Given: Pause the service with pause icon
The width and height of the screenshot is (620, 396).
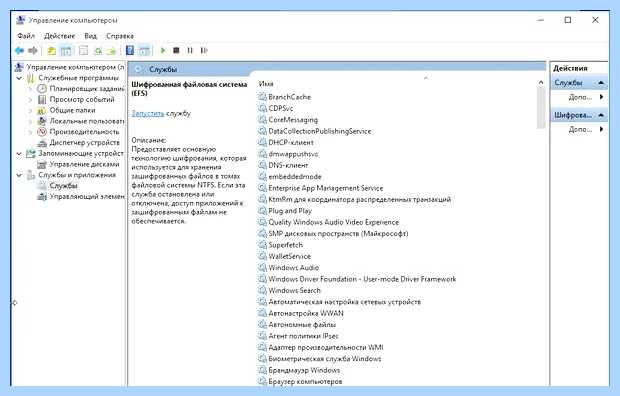Looking at the screenshot, I should (190, 51).
